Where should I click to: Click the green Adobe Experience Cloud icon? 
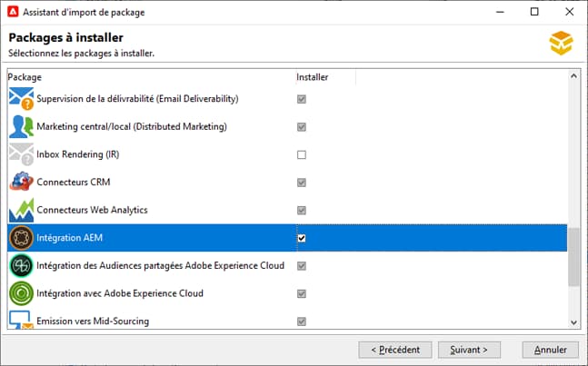[x=22, y=293]
